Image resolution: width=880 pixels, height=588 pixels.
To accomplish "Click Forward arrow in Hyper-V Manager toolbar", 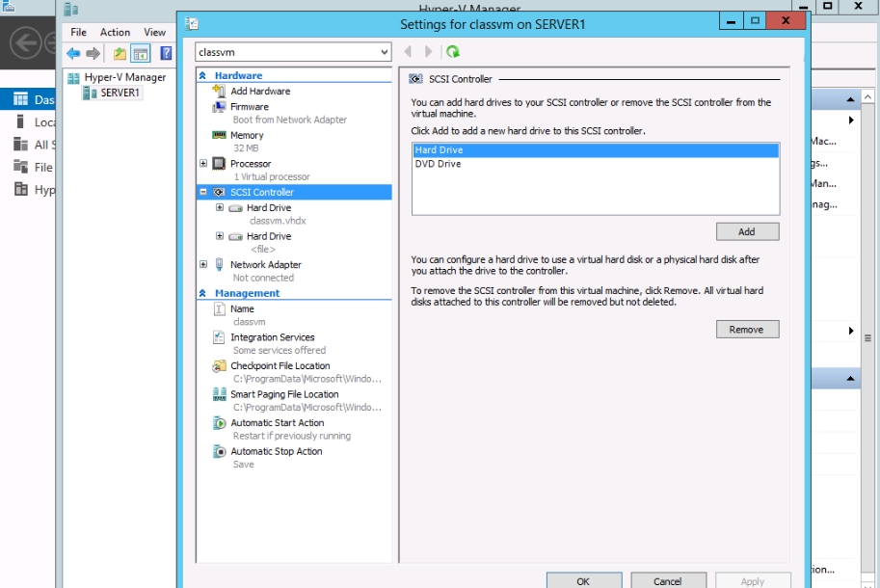I will point(93,53).
